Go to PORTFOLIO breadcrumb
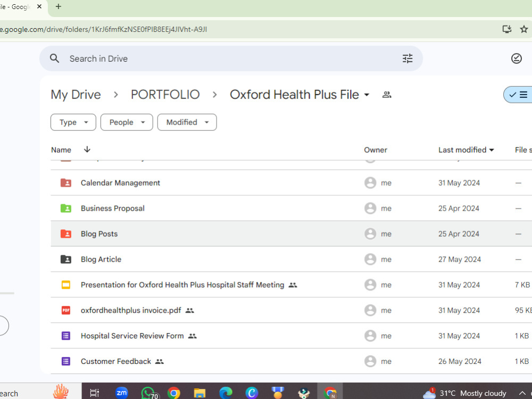The image size is (532, 399). [165, 95]
